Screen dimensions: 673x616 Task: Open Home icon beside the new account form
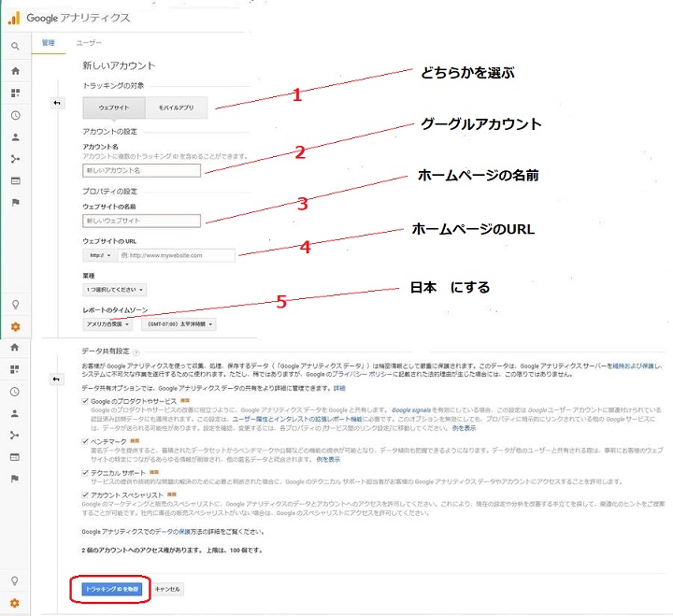coord(16,71)
